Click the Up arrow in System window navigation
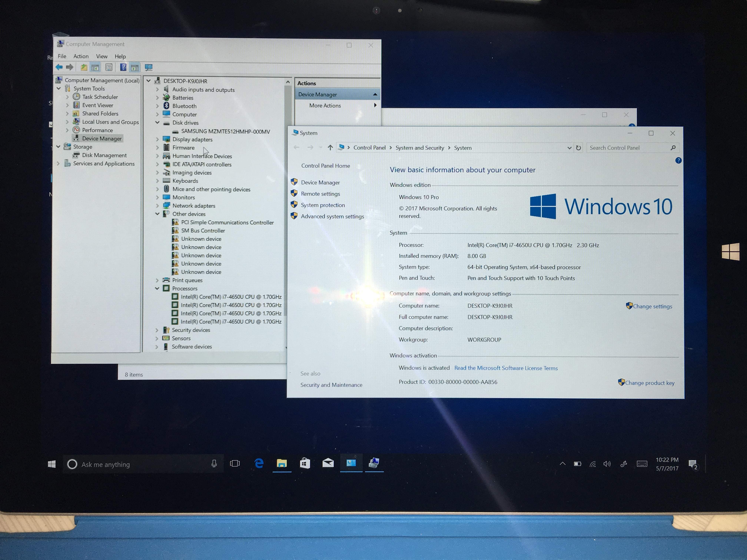 point(330,148)
